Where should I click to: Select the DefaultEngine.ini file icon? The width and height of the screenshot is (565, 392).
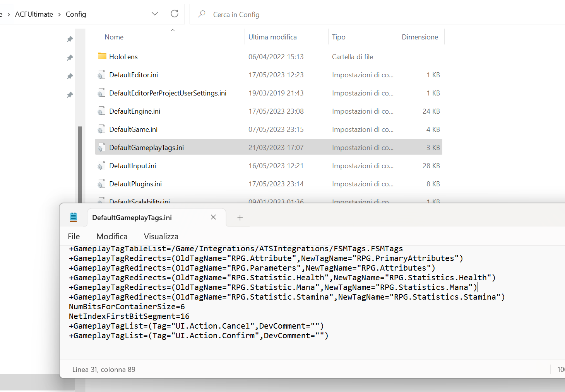coord(101,111)
